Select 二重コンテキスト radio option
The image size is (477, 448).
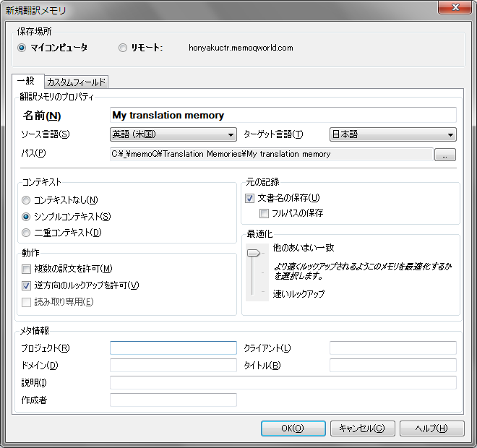point(27,233)
